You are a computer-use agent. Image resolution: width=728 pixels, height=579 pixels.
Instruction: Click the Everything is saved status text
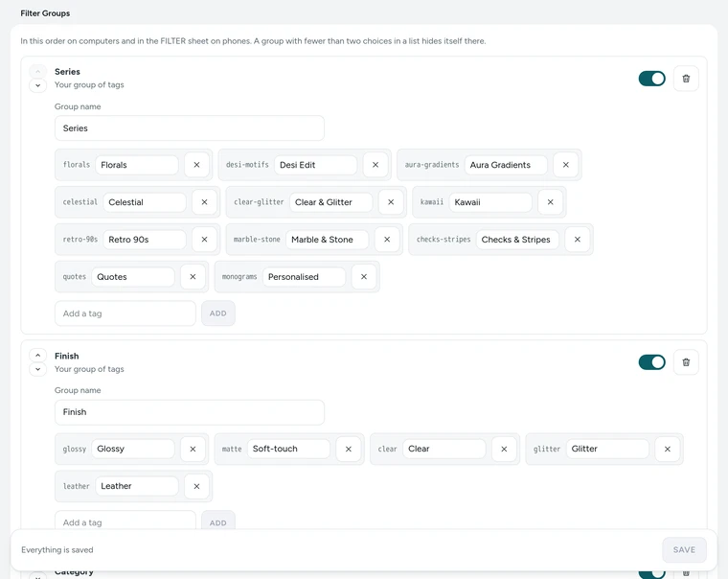(57, 549)
